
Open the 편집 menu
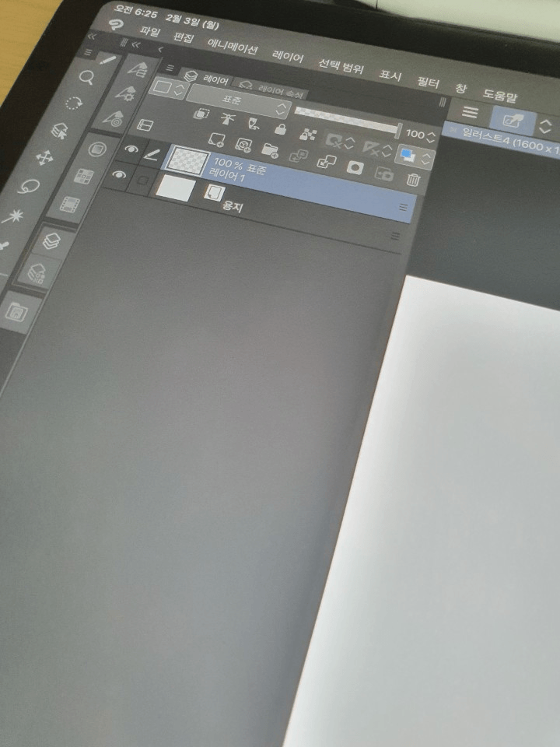point(184,38)
